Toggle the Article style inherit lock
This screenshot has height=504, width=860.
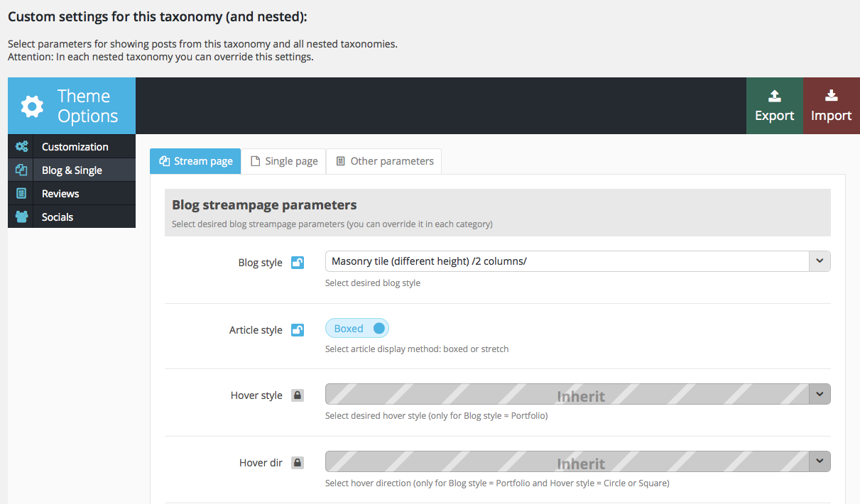coord(298,330)
